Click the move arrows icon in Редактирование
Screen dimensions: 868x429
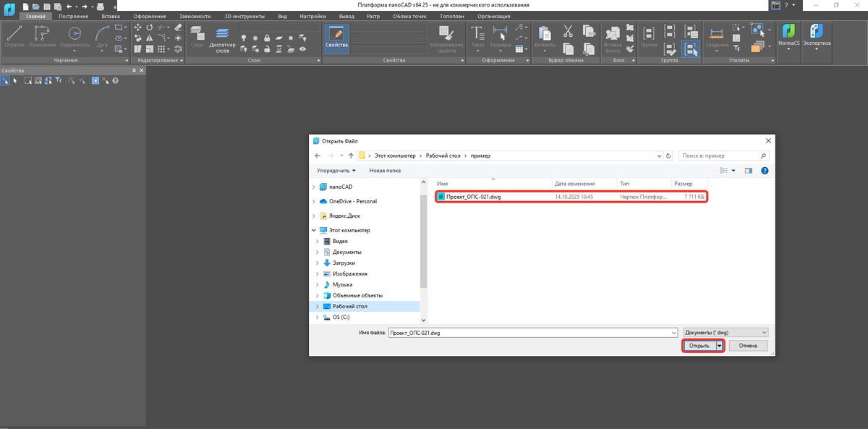[137, 27]
